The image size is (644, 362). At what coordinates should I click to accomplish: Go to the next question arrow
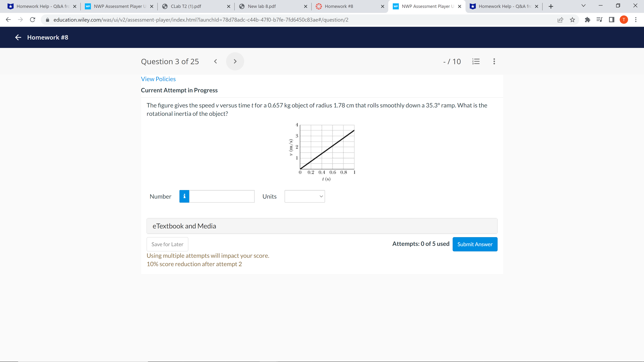point(235,62)
